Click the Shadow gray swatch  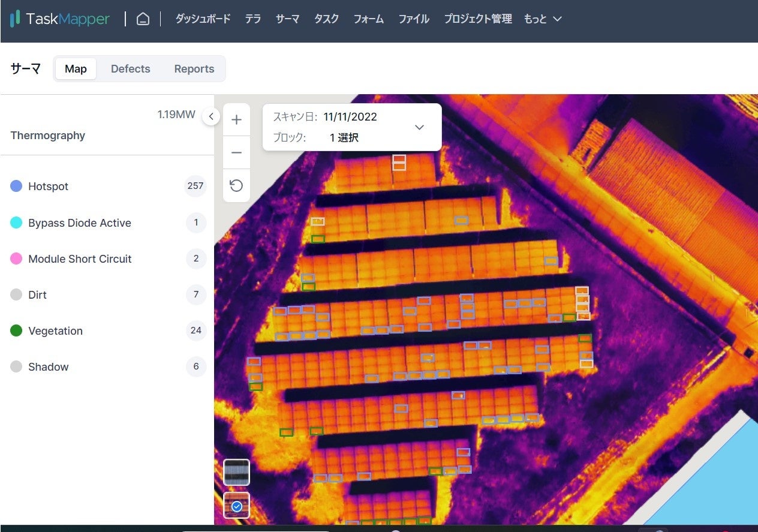click(17, 366)
